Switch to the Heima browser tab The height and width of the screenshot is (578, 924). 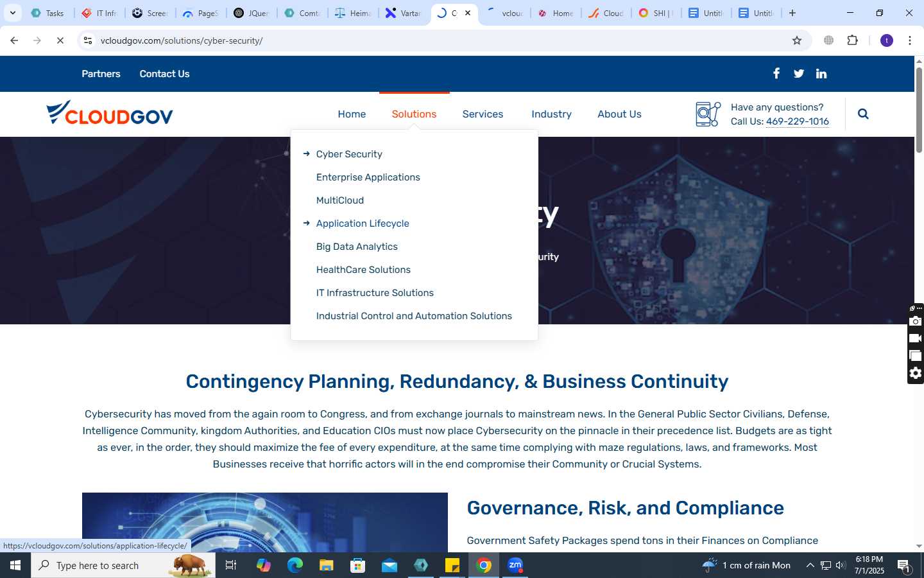tap(353, 13)
